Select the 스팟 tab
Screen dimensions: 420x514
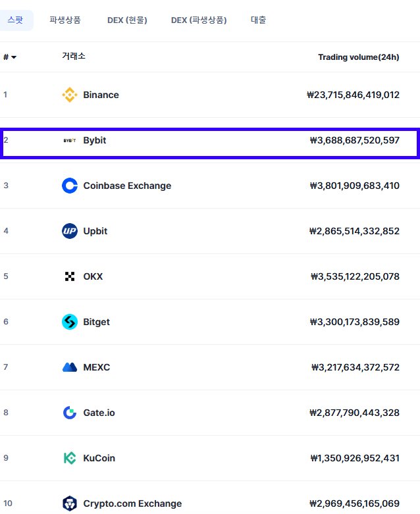15,20
